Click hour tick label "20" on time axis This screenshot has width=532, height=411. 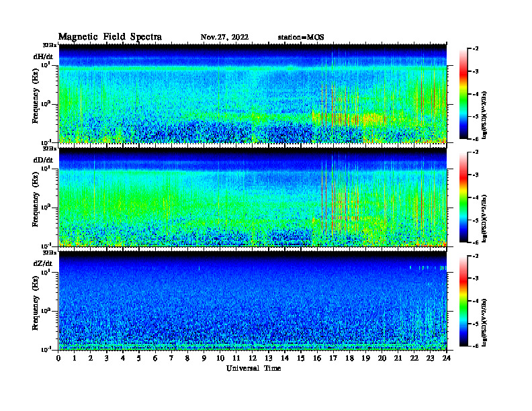(x=382, y=359)
